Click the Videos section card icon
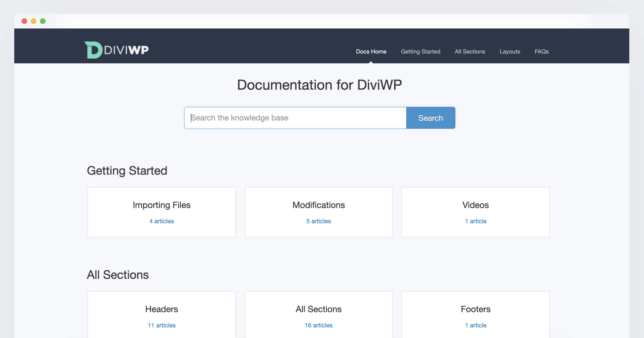This screenshot has height=338, width=644. 475,211
